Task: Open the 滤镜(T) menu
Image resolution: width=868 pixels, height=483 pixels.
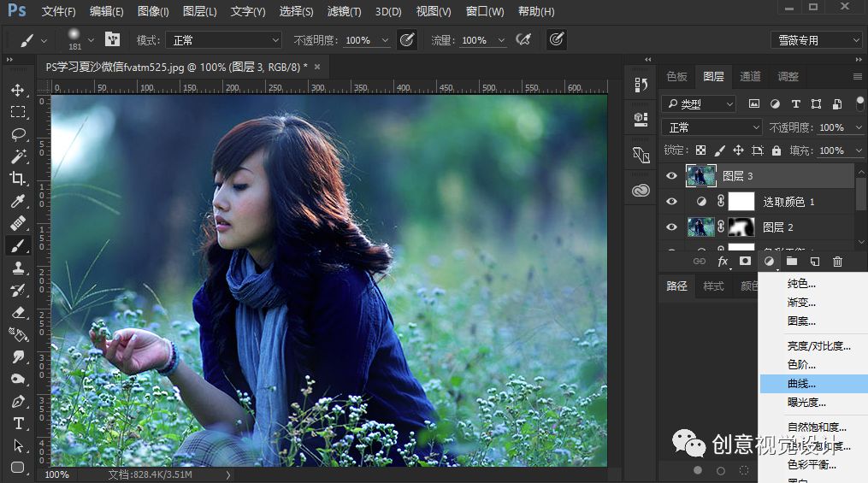Action: point(345,11)
